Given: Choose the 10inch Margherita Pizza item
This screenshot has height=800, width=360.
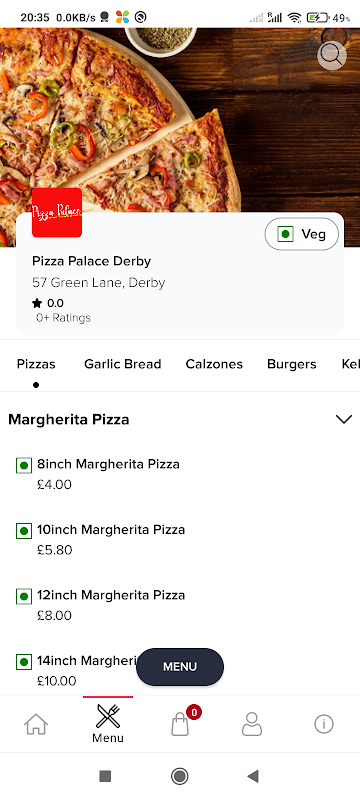Looking at the screenshot, I should pos(180,539).
